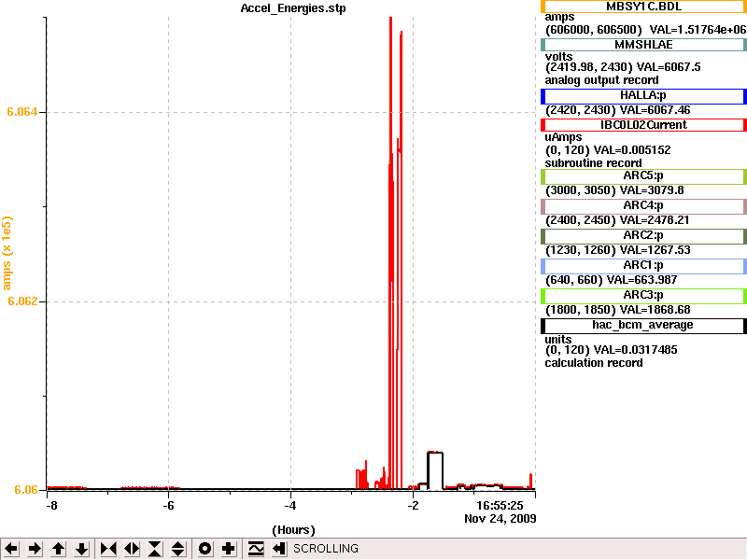Screen dimensions: 747x560
Task: Click the plus icon in the toolbar
Action: [x=228, y=549]
